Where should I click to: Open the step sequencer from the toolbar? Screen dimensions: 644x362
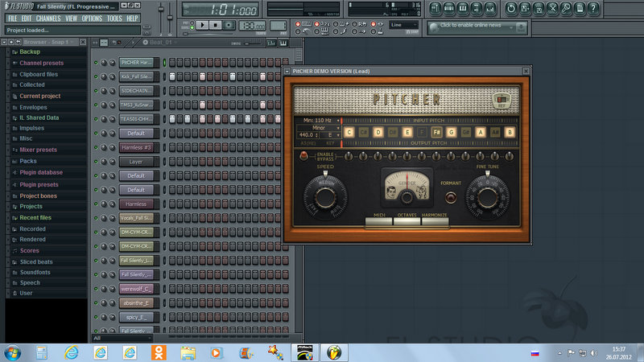point(449,8)
